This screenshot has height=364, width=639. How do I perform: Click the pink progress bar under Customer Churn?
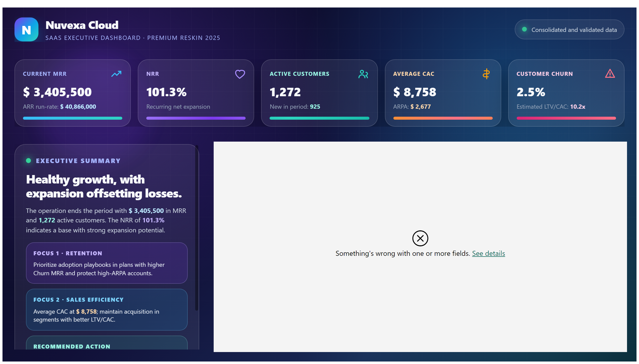566,118
